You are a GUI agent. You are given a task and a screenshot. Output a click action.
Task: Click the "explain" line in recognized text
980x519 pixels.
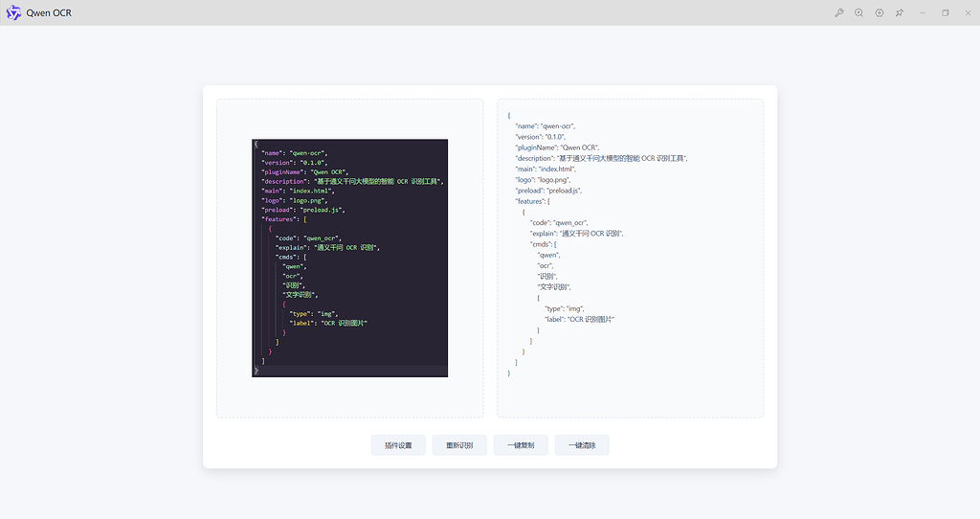577,234
